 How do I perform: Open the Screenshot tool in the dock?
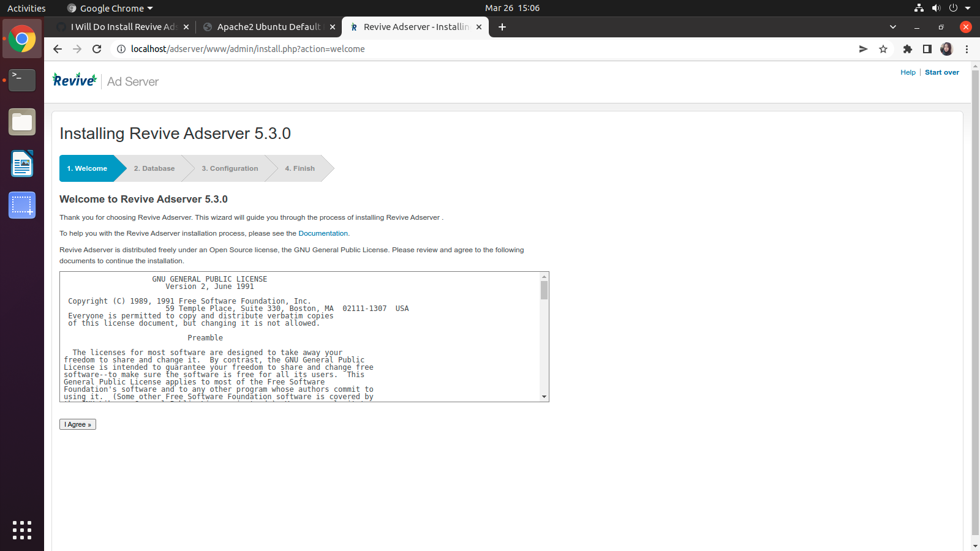coord(22,205)
